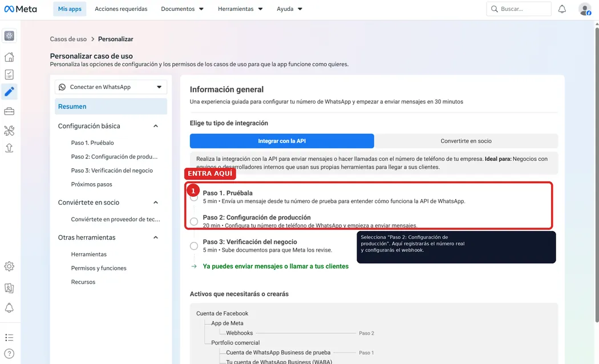
Task: Open the home panel icon in sidebar
Action: coord(9,57)
